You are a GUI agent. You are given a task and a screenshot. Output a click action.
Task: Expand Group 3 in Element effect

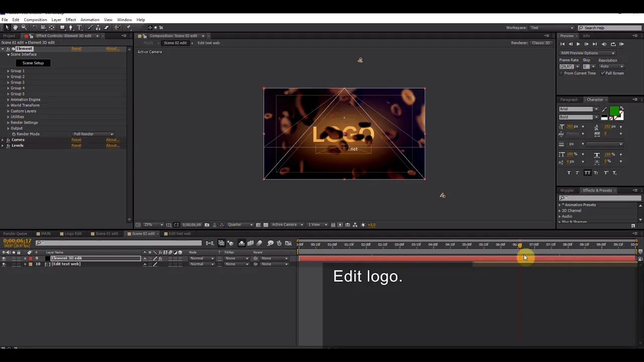pos(8,82)
